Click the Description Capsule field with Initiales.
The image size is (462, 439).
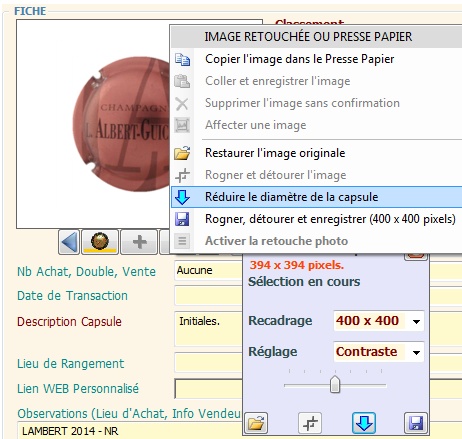208,329
